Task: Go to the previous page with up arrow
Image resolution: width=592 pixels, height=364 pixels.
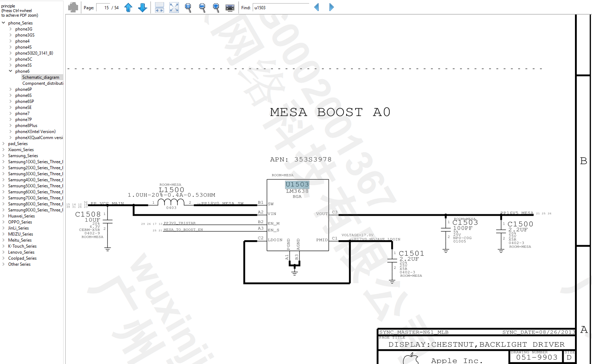Action: 128,7
